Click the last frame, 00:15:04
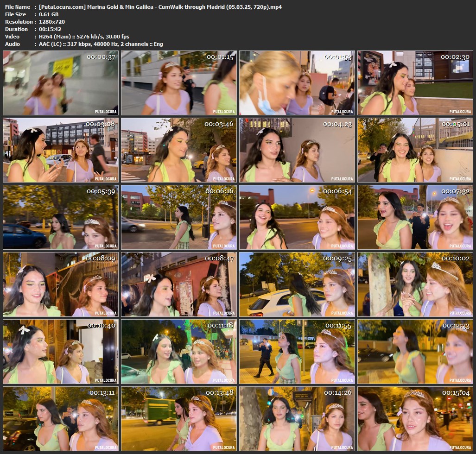The image size is (476, 454). point(415,419)
